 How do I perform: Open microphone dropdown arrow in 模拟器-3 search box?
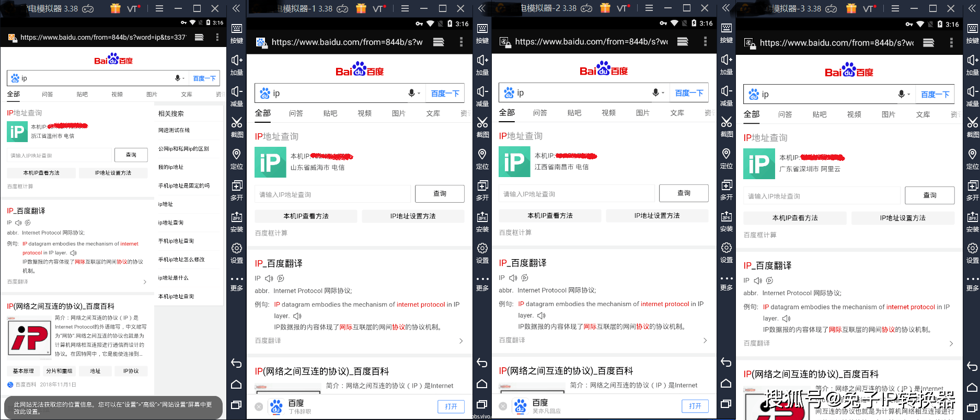coord(909,95)
